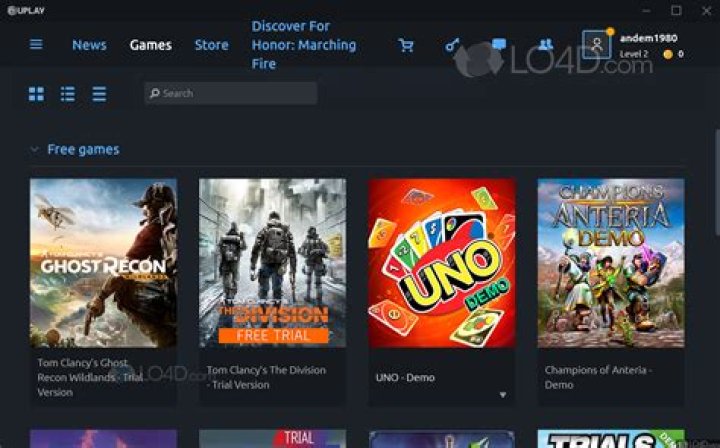The width and height of the screenshot is (720, 448).
Task: Open the Trials demo cover thumbnail
Action: pos(611,439)
